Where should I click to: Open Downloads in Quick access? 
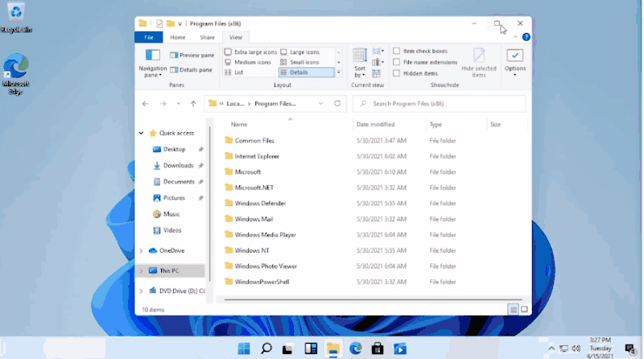click(178, 166)
